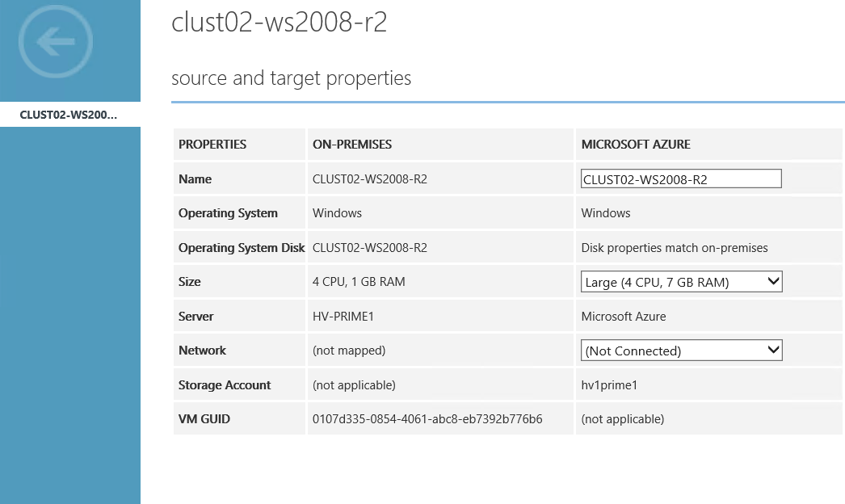Click the HV-PRIME1 server value
This screenshot has height=504, width=845.
[343, 317]
